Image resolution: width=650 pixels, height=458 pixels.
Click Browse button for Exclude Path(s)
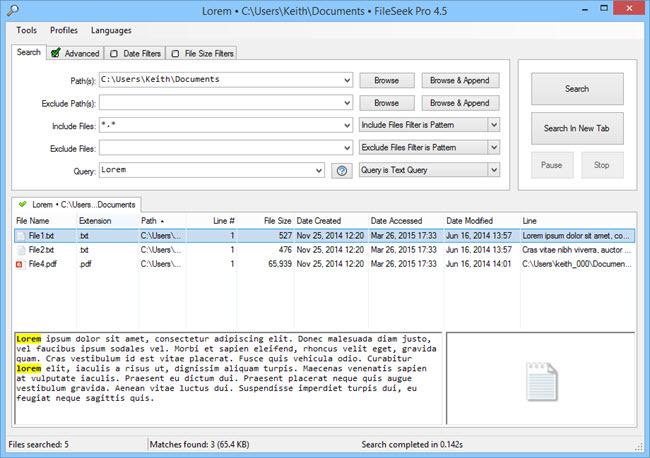click(387, 103)
